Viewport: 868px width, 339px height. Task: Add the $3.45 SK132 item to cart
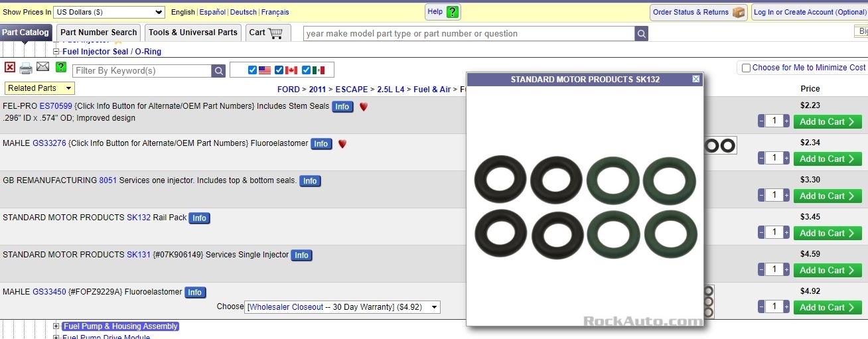pyautogui.click(x=828, y=233)
